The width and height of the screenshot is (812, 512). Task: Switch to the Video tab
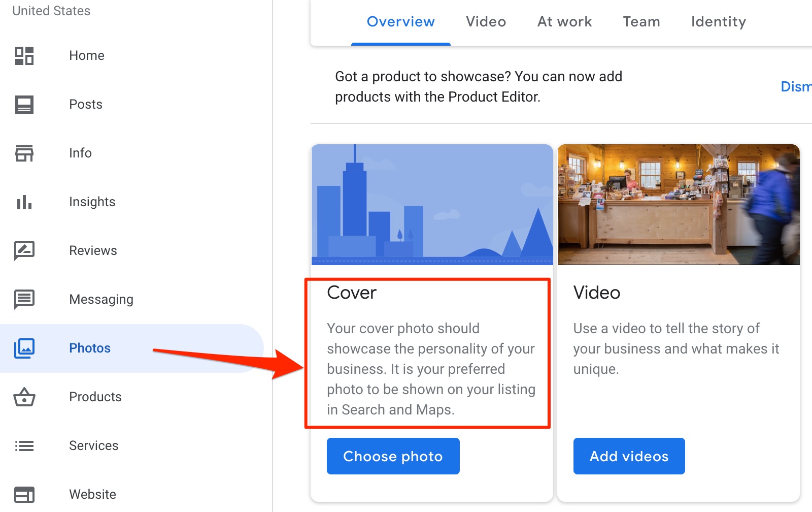[486, 22]
